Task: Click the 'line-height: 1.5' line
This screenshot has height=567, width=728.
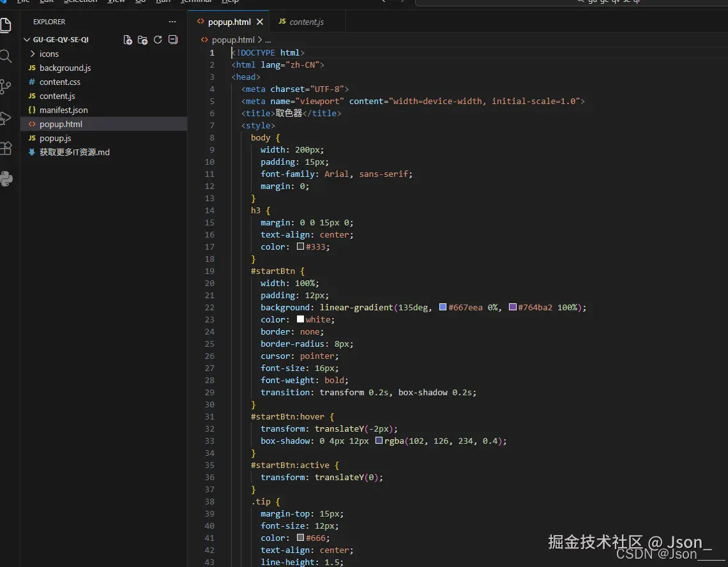Action: [x=302, y=562]
